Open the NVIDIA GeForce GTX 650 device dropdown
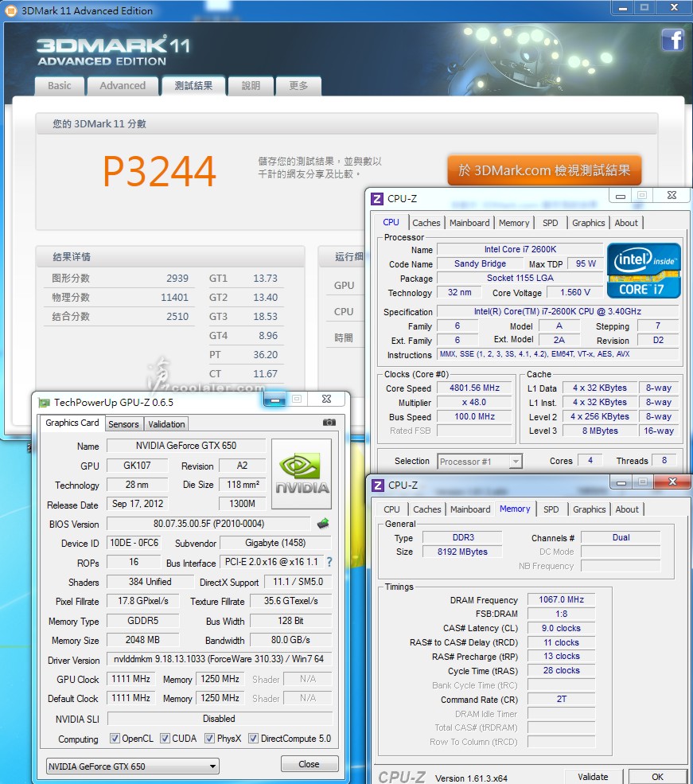The image size is (693, 784). (132, 766)
